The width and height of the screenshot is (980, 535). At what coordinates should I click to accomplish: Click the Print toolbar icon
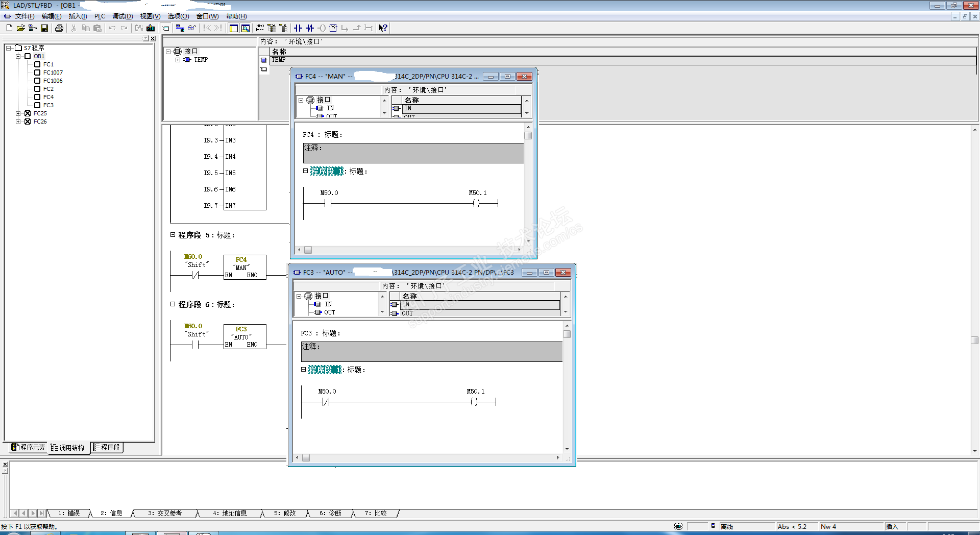[59, 28]
